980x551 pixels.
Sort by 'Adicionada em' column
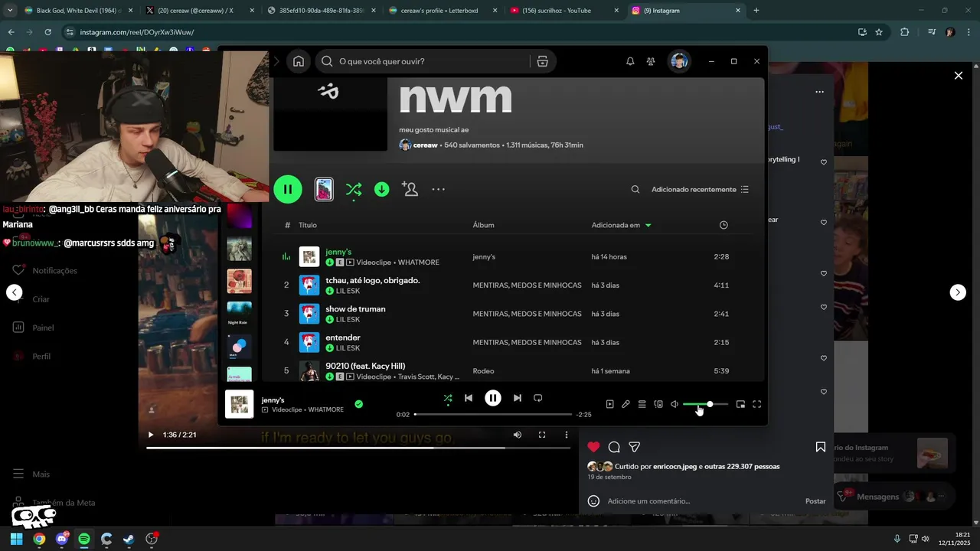click(x=621, y=225)
